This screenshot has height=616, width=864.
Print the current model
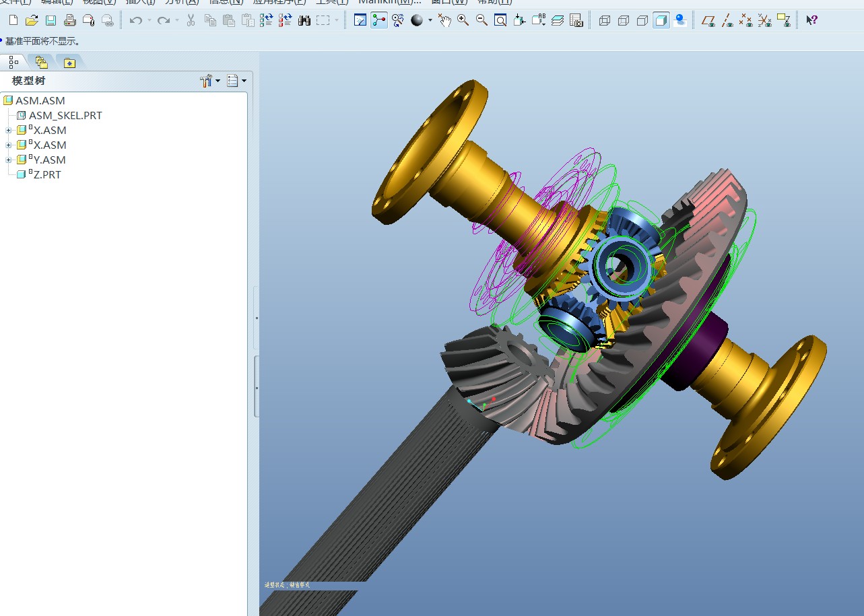pyautogui.click(x=69, y=20)
